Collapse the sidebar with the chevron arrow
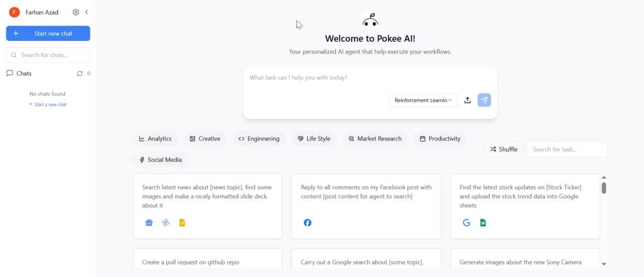 coord(87,12)
